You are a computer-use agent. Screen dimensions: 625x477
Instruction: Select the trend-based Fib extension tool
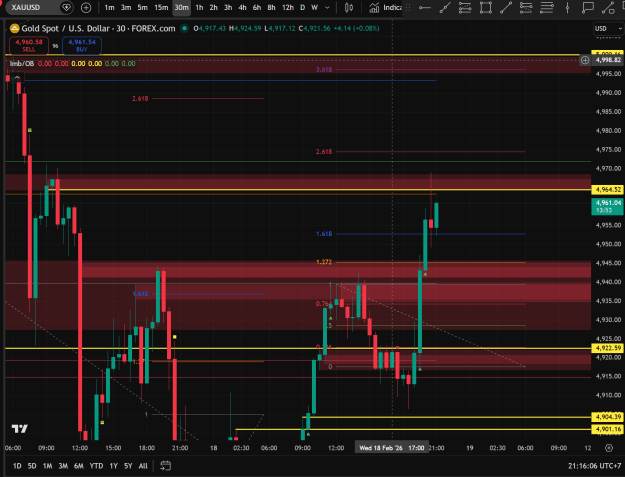(526, 8)
